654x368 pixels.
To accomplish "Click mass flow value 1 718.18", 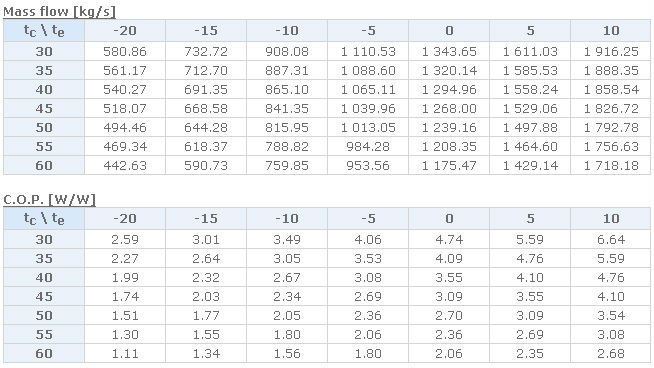I will coord(611,166).
